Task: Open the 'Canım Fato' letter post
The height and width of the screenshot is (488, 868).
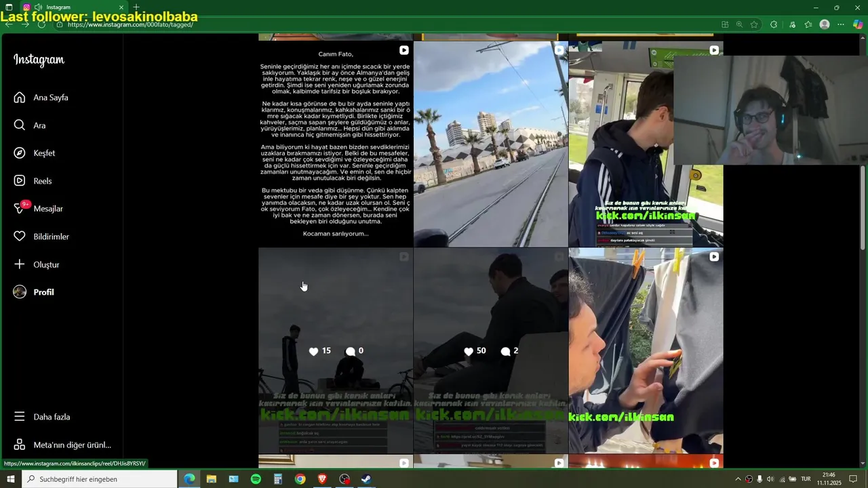Action: [336, 144]
